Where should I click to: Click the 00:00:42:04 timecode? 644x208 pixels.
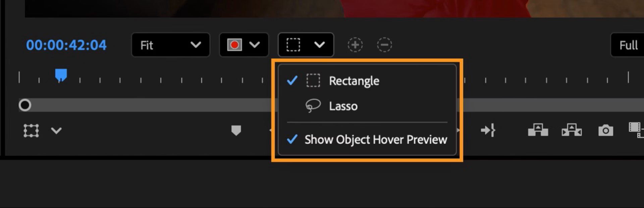(x=66, y=45)
